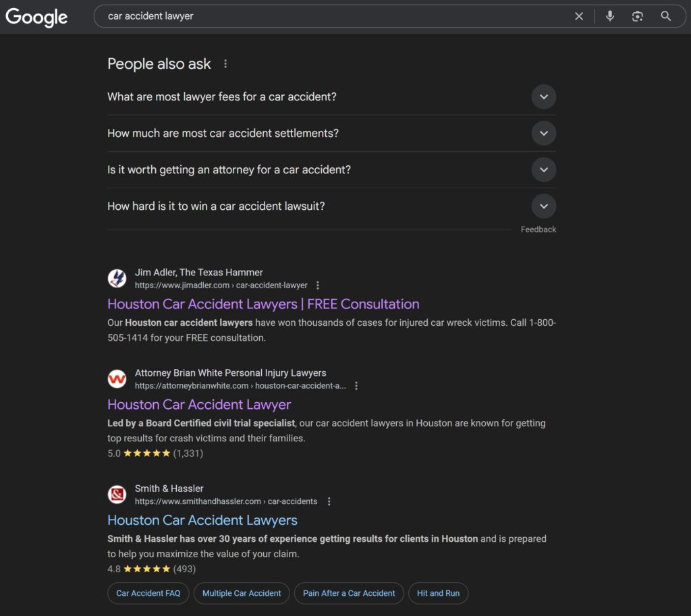The height and width of the screenshot is (616, 691).
Task: Click the Google logo
Action: pyautogui.click(x=36, y=17)
